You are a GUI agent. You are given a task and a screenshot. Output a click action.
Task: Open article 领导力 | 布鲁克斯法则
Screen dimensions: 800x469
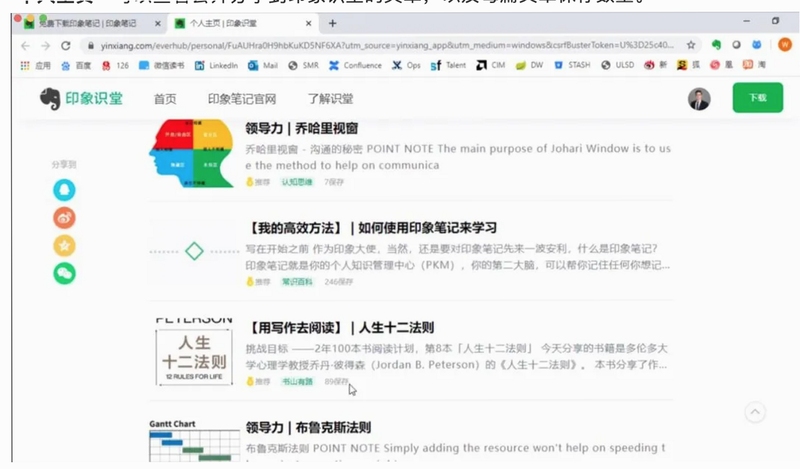308,428
